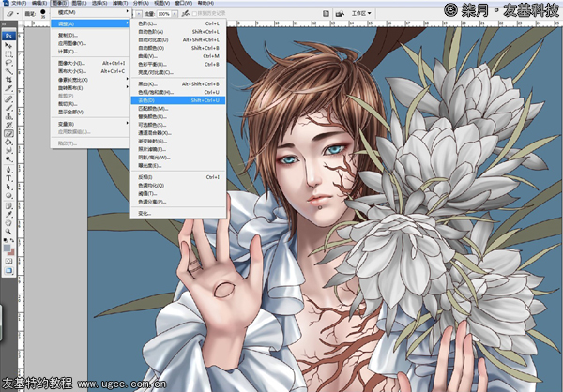Screen dimensions: 563x392
Task: Click the brush size preview in options bar
Action: coord(43,14)
